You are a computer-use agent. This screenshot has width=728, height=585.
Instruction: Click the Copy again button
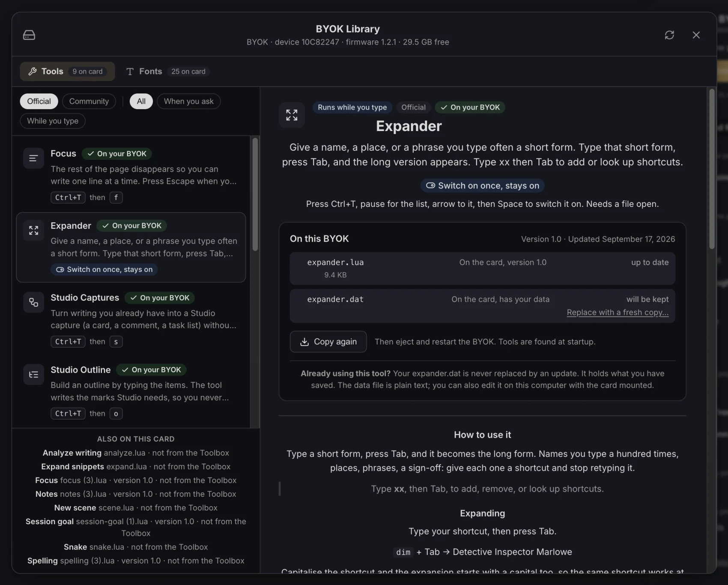pyautogui.click(x=328, y=342)
